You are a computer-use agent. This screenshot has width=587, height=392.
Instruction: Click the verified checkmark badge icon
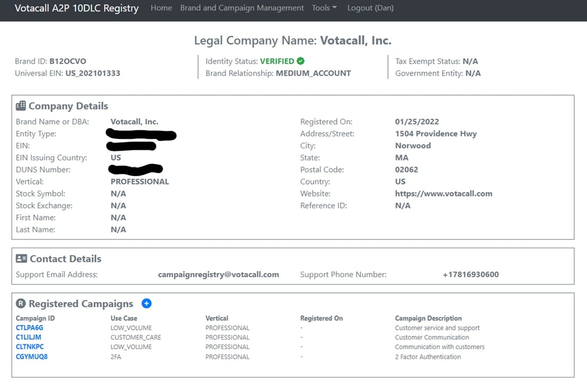coord(301,61)
